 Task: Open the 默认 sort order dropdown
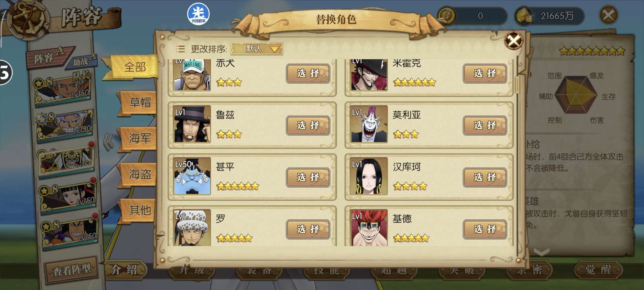tap(257, 49)
